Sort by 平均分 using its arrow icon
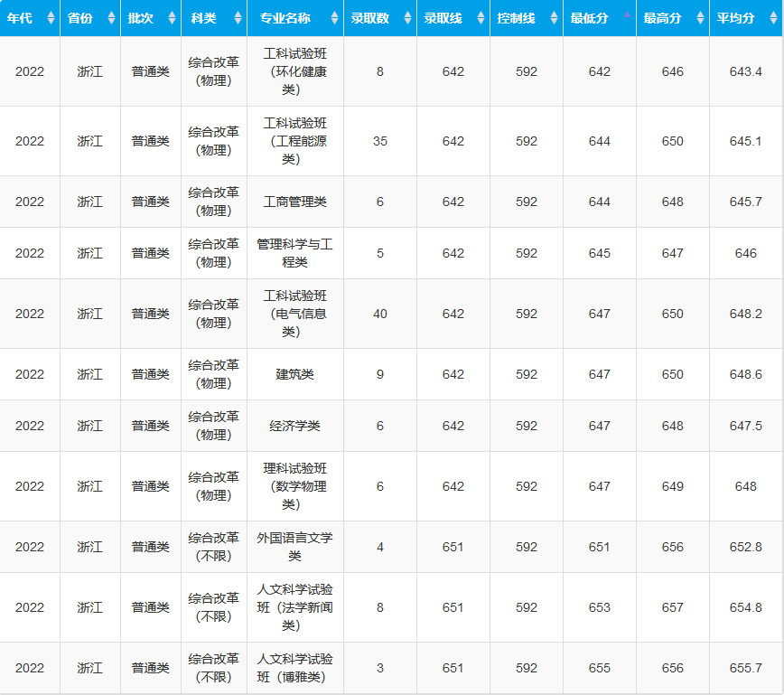 point(773,18)
